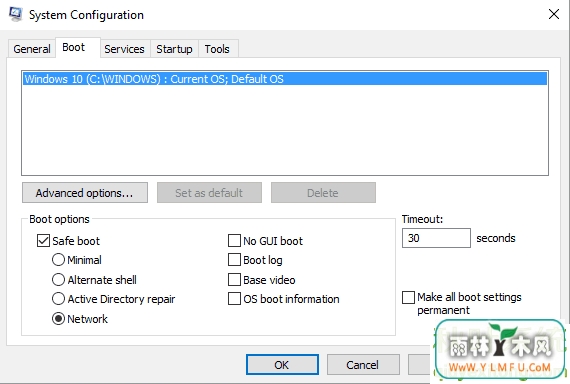
Task: Check OS boot information box
Action: 234,299
